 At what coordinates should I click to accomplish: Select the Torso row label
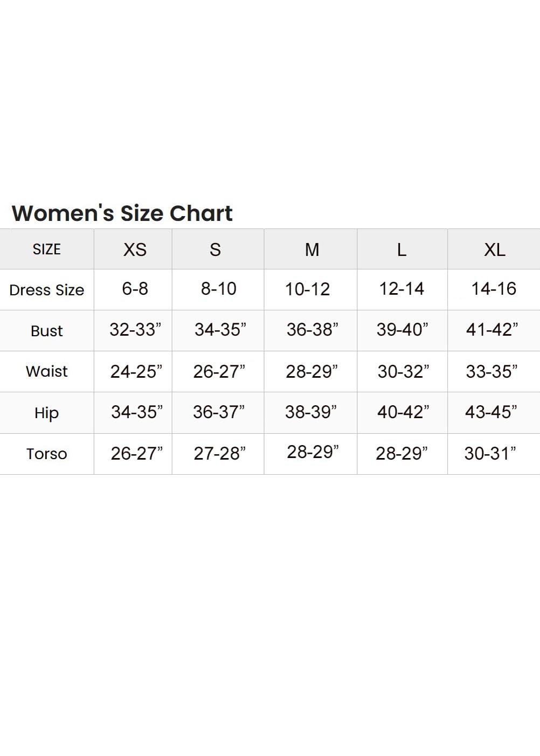point(46,454)
